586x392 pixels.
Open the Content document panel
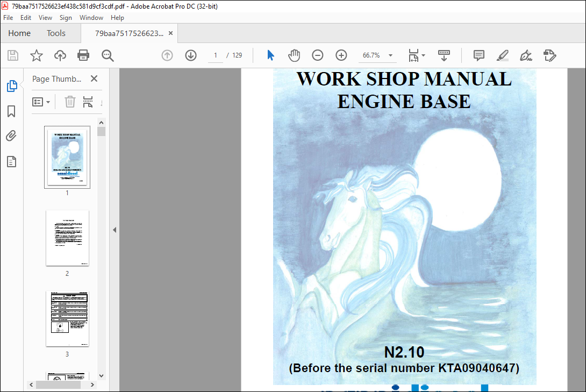11,161
